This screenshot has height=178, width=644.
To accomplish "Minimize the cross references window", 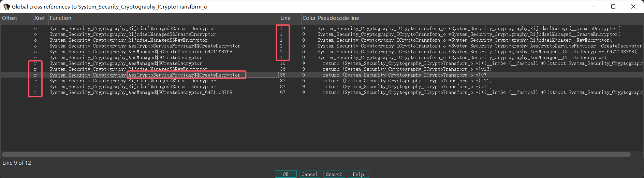I will tap(594, 6).
